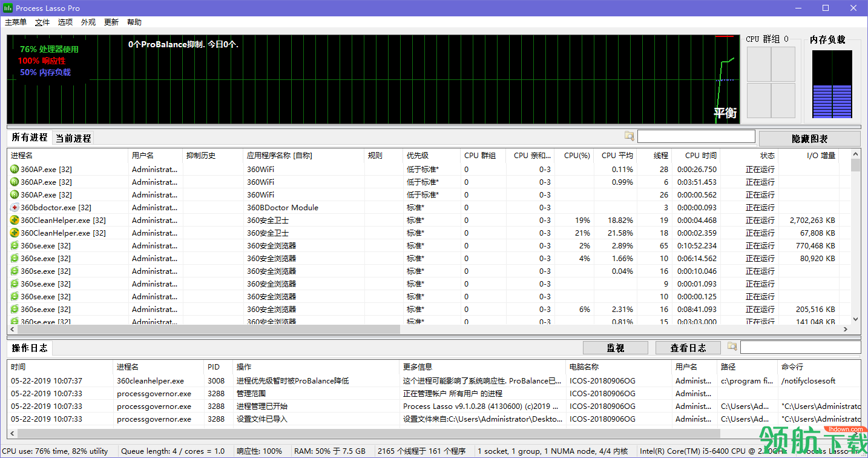Click the 360se.exe icon in the 0:00:10.046 row
The width and height of the screenshot is (868, 458).
[15, 271]
